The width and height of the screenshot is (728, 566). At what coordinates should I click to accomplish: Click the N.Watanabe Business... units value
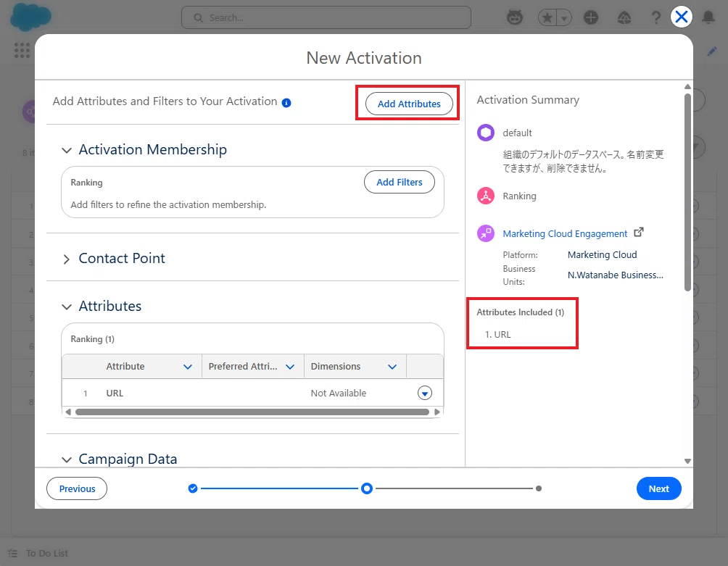tap(615, 275)
